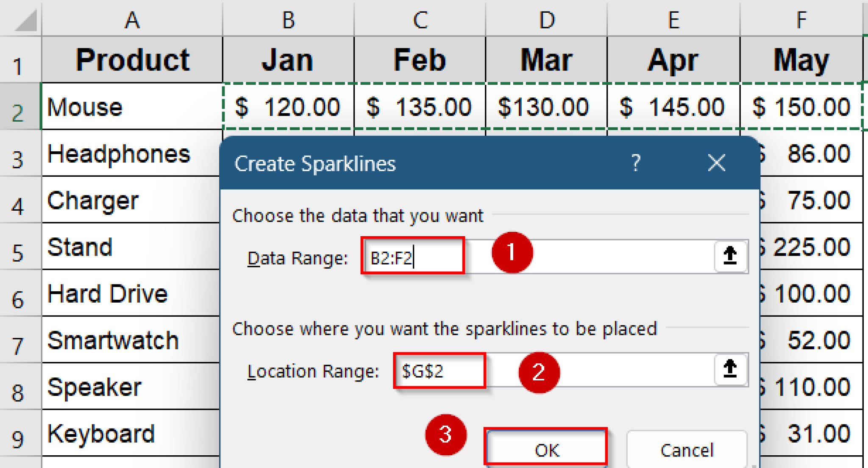Image resolution: width=868 pixels, height=468 pixels.
Task: Select column header D
Action: point(547,19)
